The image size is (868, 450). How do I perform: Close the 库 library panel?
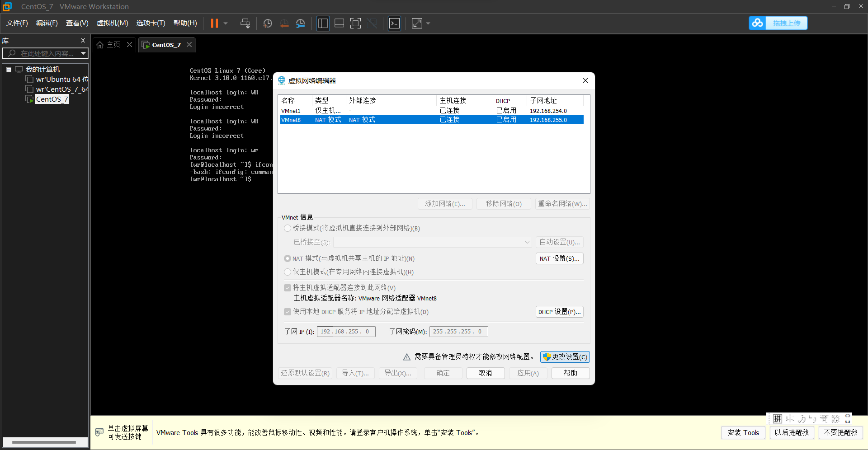[x=83, y=40]
